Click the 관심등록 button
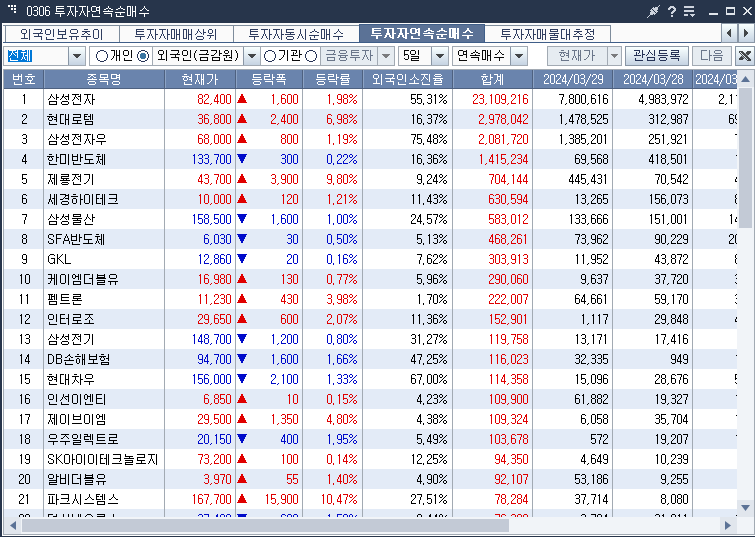The image size is (755, 537). 657,56
